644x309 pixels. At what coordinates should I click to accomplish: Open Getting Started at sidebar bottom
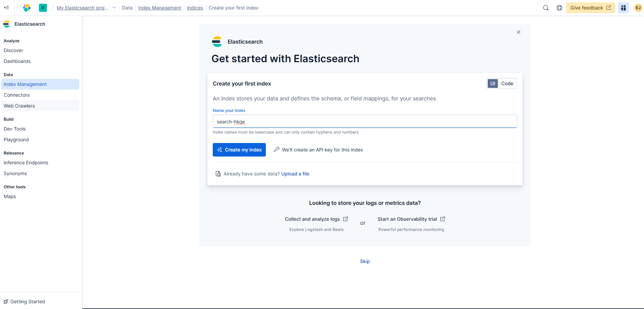(24, 302)
